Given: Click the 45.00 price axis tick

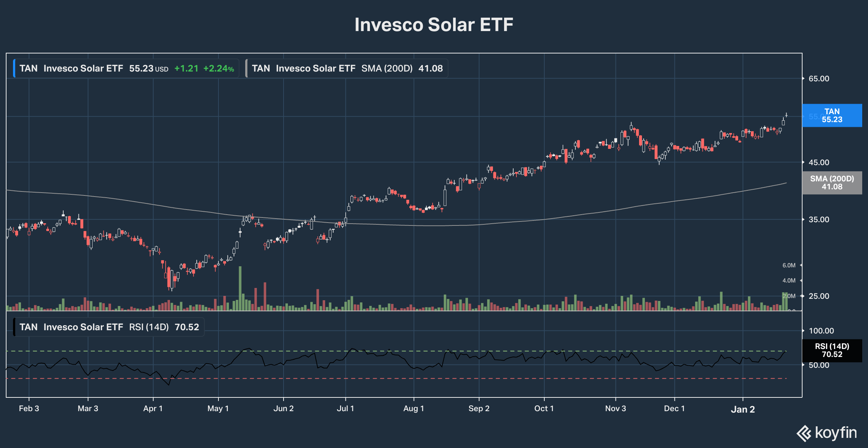Looking at the screenshot, I should (819, 163).
